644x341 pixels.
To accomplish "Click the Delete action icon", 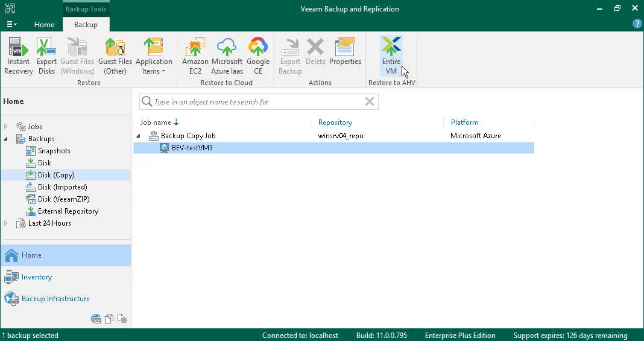I will pos(315,52).
